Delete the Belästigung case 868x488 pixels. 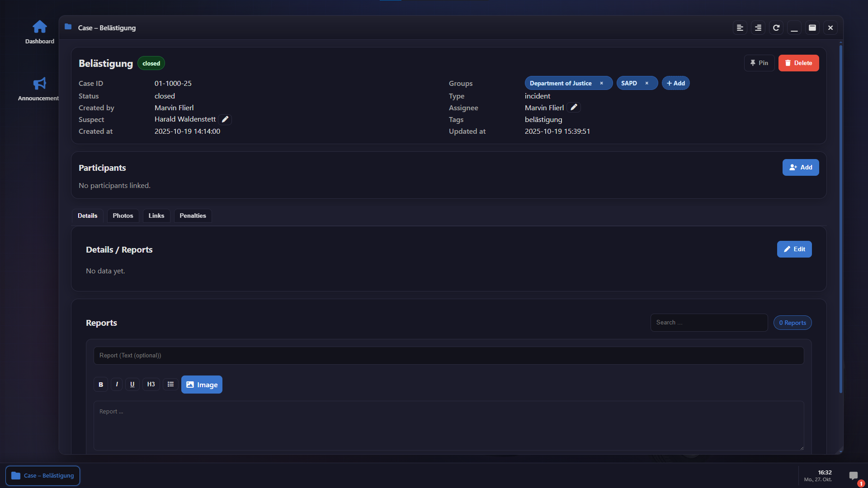798,63
